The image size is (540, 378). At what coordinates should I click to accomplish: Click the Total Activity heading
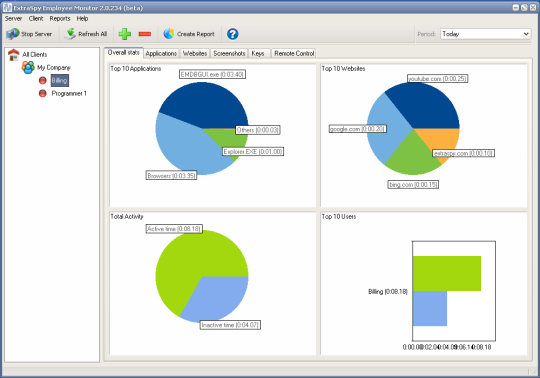coord(127,217)
